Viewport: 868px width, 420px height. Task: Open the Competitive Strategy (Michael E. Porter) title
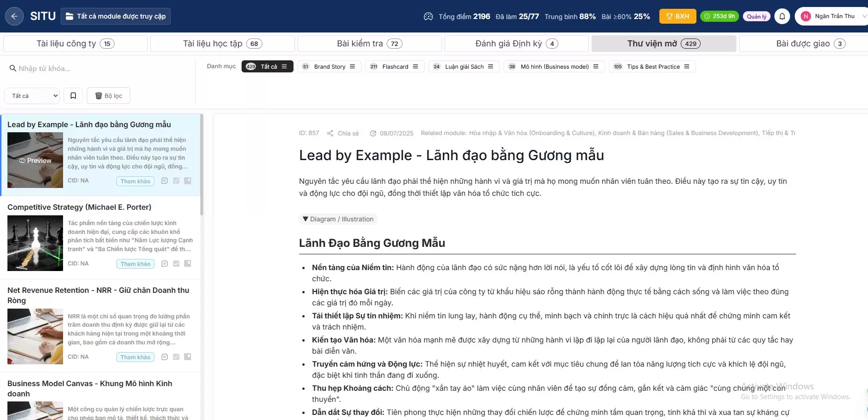(x=79, y=207)
